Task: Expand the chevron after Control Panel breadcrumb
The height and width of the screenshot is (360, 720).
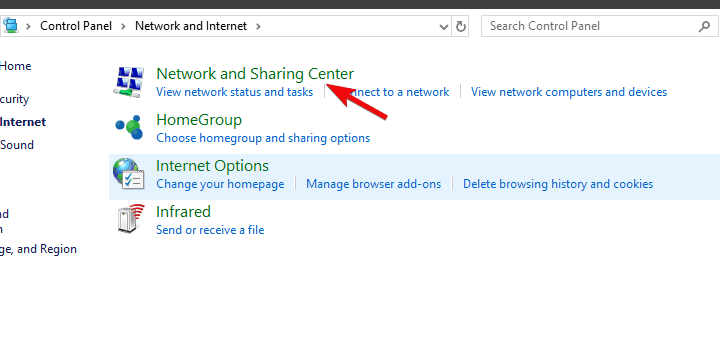Action: [123, 27]
